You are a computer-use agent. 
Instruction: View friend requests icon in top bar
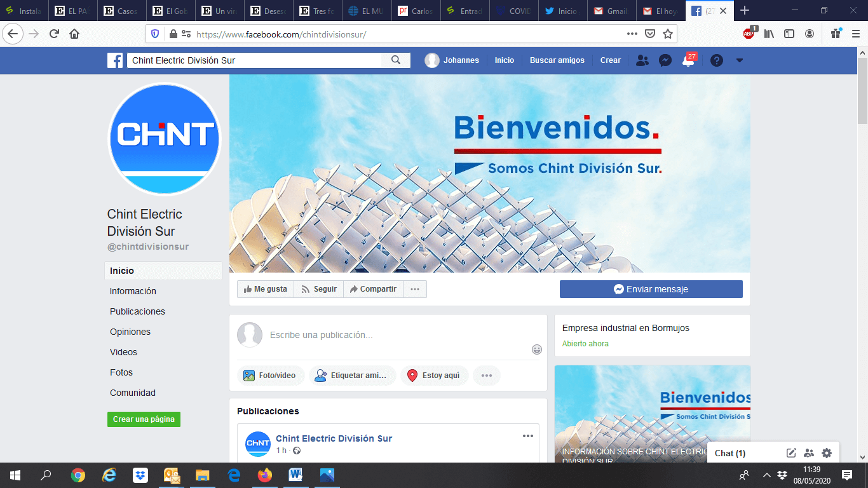point(642,60)
